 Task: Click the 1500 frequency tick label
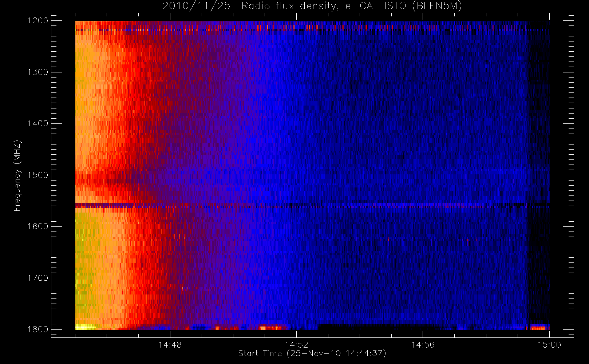pos(38,175)
